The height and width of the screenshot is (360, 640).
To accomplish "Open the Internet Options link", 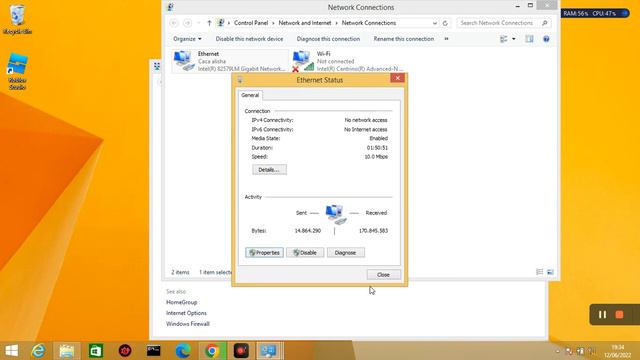I will (x=186, y=313).
